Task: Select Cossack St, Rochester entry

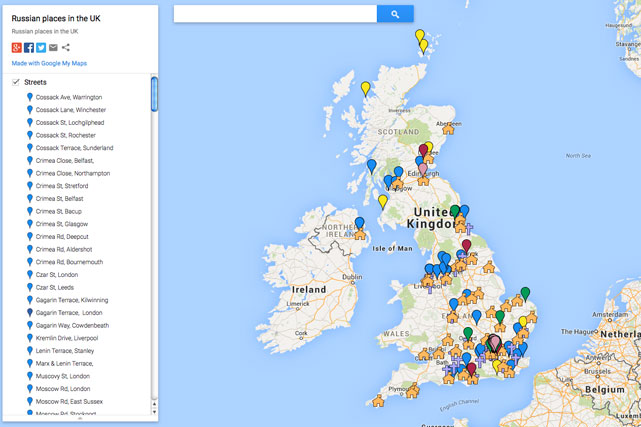Action: (65, 135)
